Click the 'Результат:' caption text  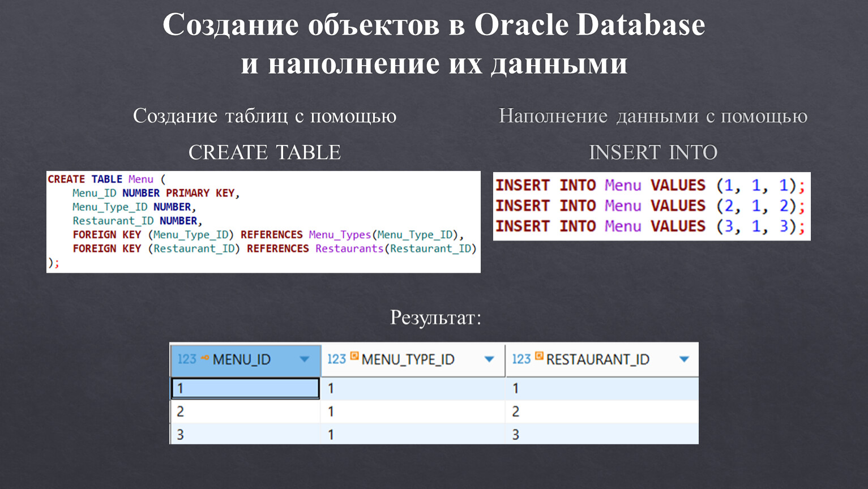click(435, 318)
